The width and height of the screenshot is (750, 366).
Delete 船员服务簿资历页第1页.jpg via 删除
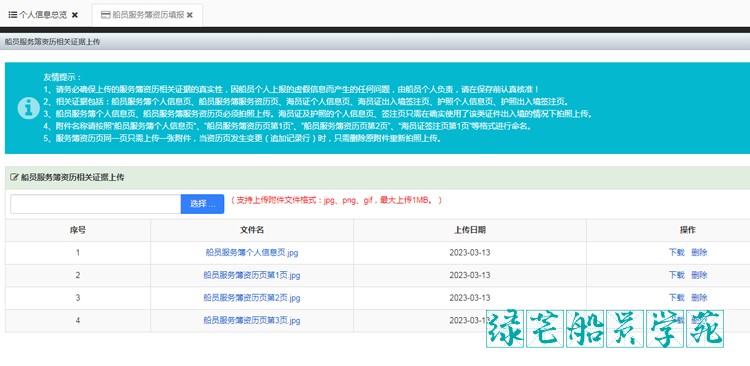(699, 275)
